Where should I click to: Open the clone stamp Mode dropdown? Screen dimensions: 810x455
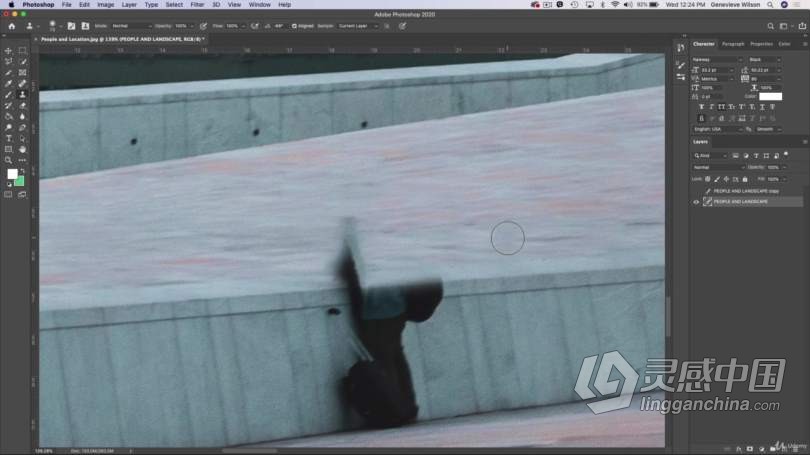(x=132, y=26)
